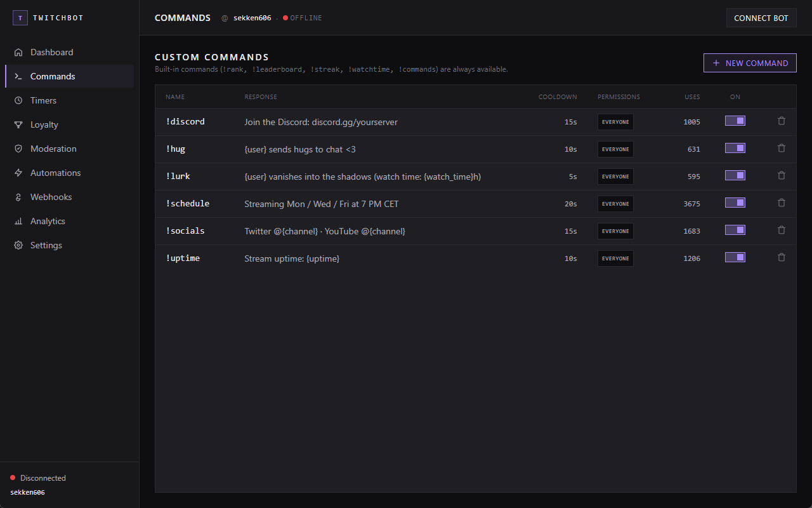The image size is (812, 508).
Task: Click sekken606 username in sidebar footer
Action: (27, 492)
